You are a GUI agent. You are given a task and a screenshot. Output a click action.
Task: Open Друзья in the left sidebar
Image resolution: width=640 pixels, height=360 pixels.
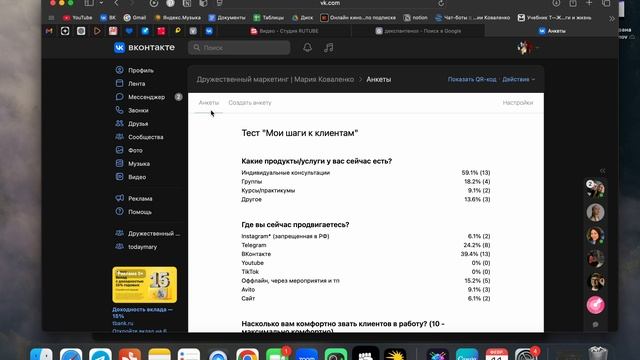(132, 124)
